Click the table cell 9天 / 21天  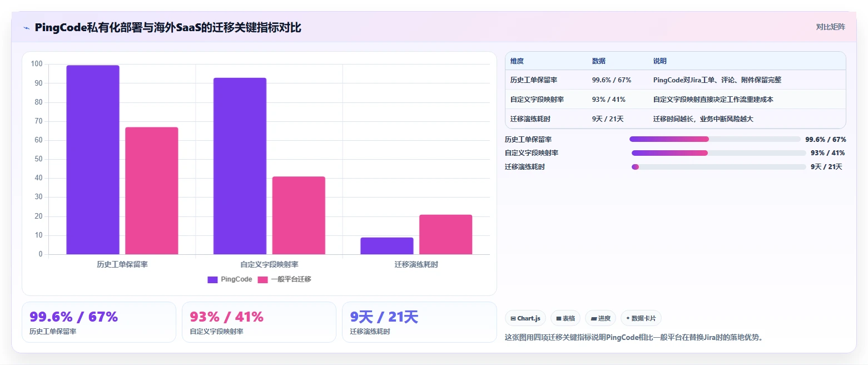tap(608, 119)
